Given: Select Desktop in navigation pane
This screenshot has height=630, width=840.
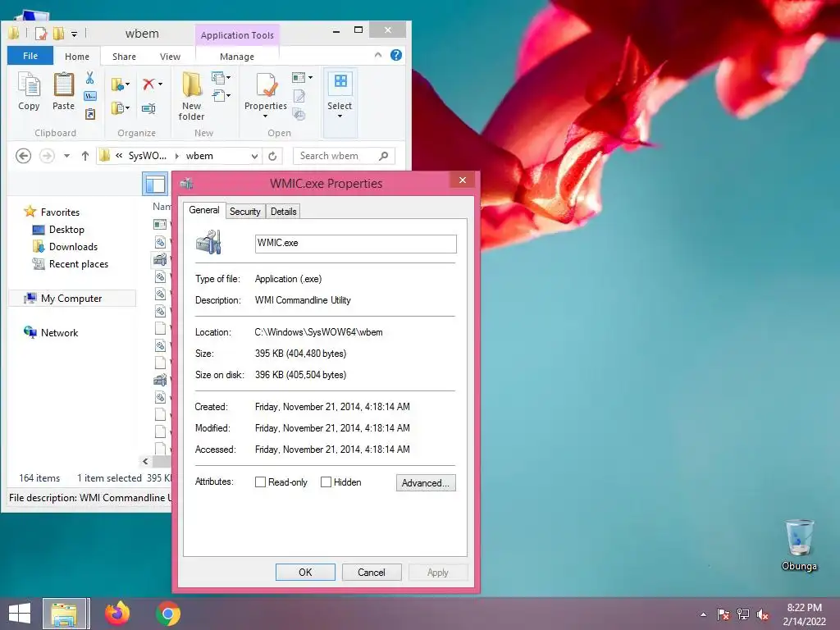Looking at the screenshot, I should [x=66, y=230].
